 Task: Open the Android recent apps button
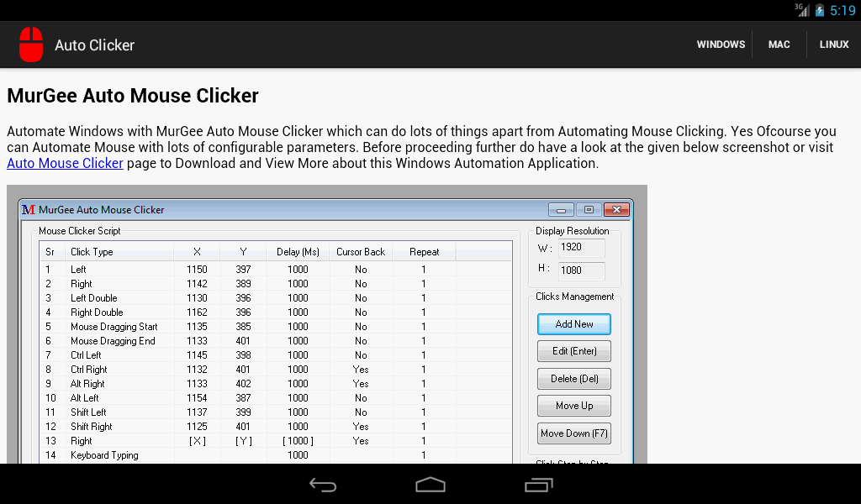[x=538, y=485]
